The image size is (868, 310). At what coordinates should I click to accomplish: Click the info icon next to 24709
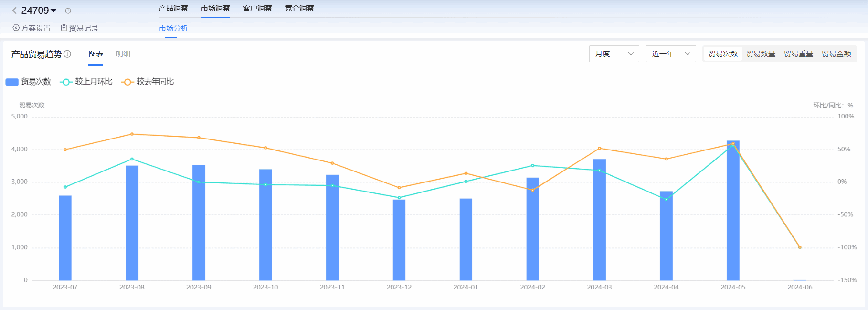point(68,11)
